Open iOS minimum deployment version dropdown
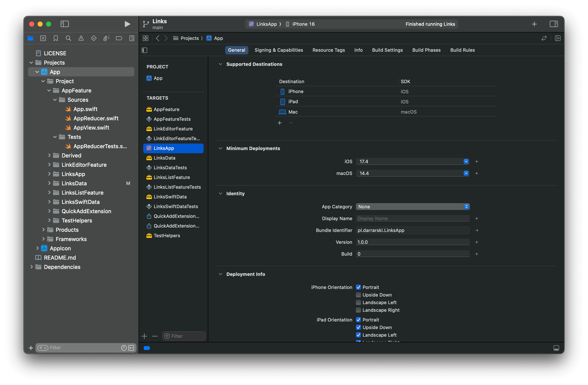 coord(466,161)
